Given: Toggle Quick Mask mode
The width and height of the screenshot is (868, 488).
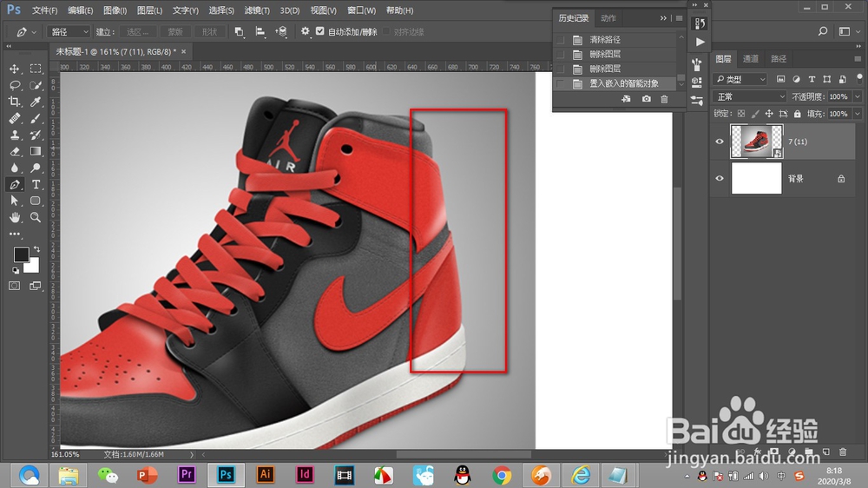Looking at the screenshot, I should click(x=15, y=286).
